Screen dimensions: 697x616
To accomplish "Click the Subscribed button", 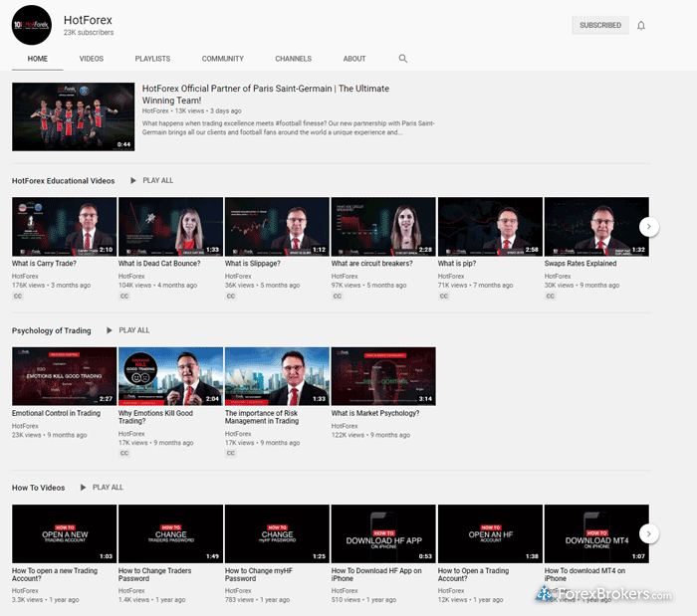I will coord(600,25).
